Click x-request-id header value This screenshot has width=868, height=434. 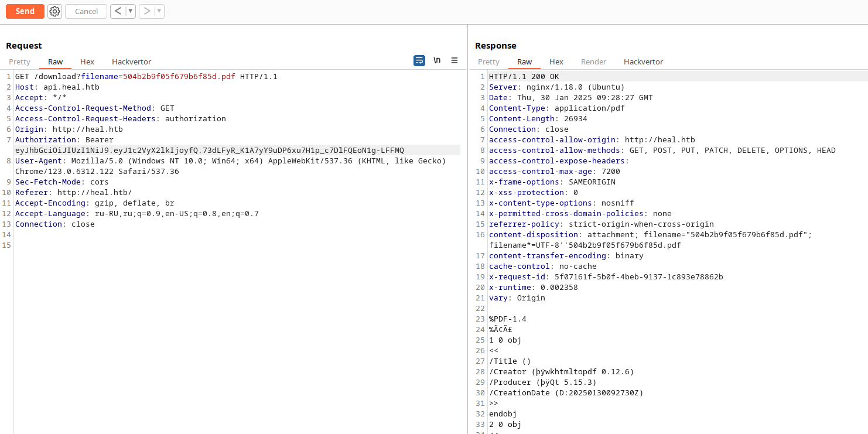point(639,276)
